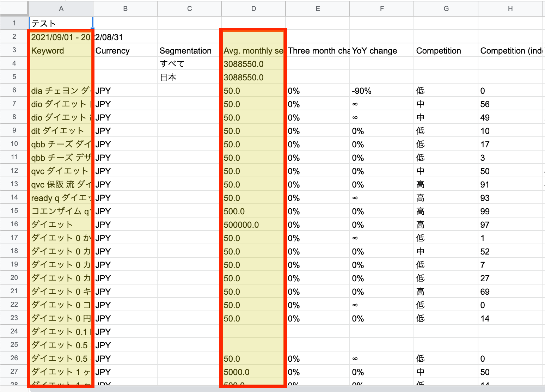Viewport: 545px width, 392px height.
Task: Select row 16 header
Action: pyautogui.click(x=14, y=224)
